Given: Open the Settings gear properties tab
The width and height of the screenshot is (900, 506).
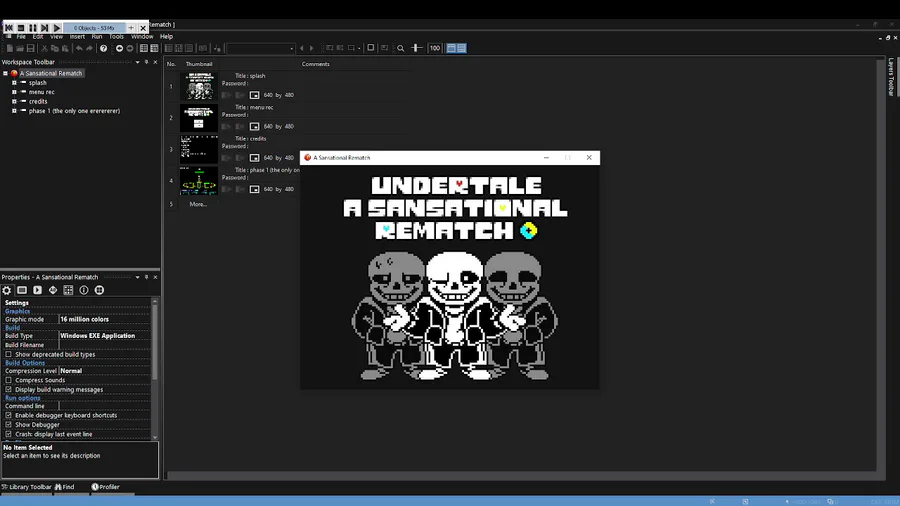Looking at the screenshot, I should (7, 290).
